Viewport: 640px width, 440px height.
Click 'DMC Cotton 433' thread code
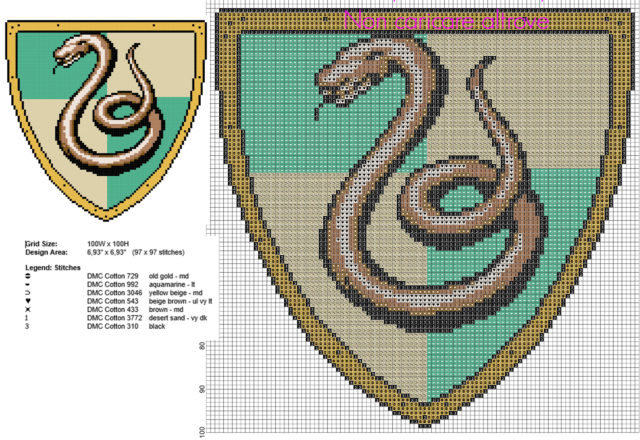[x=113, y=309]
